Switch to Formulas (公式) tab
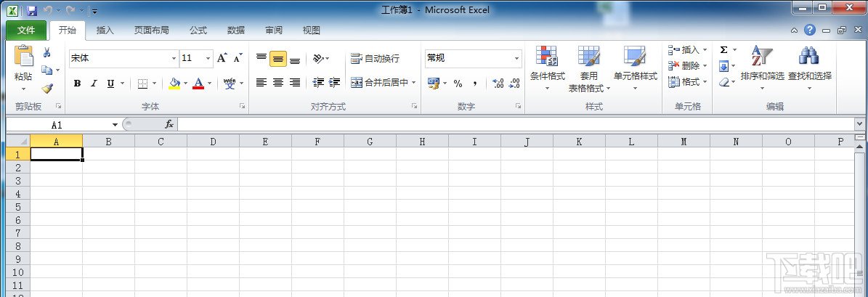The image size is (868, 297). click(x=198, y=30)
